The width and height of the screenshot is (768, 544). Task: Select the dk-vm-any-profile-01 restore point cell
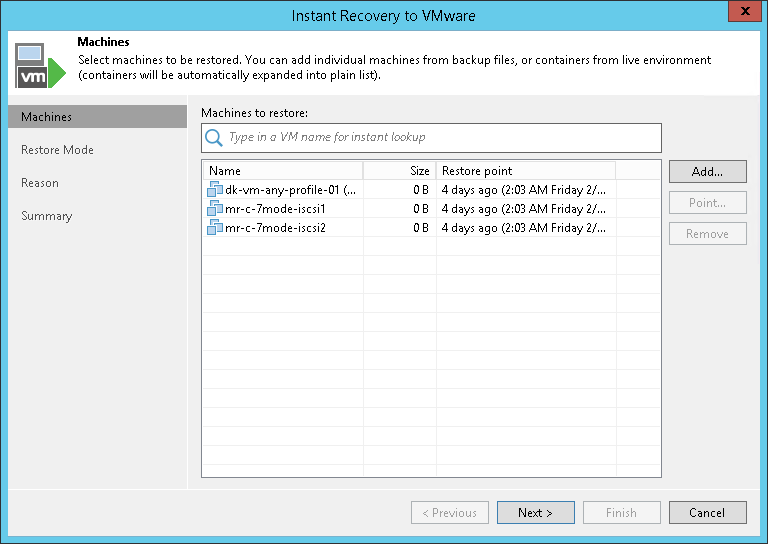(x=524, y=190)
